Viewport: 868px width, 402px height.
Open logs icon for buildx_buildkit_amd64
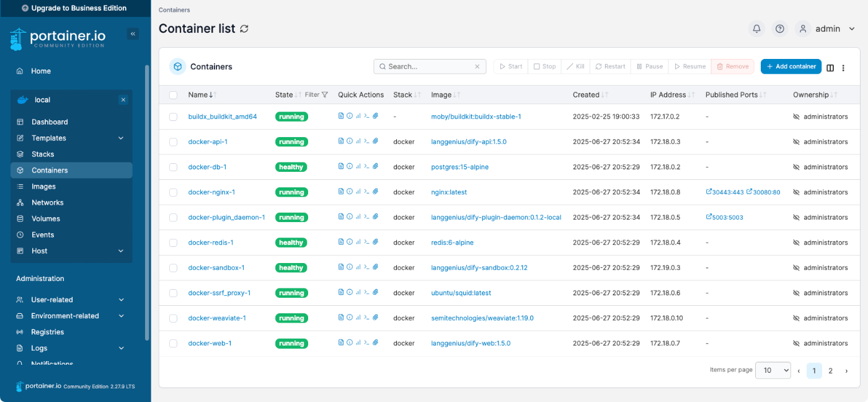341,116
